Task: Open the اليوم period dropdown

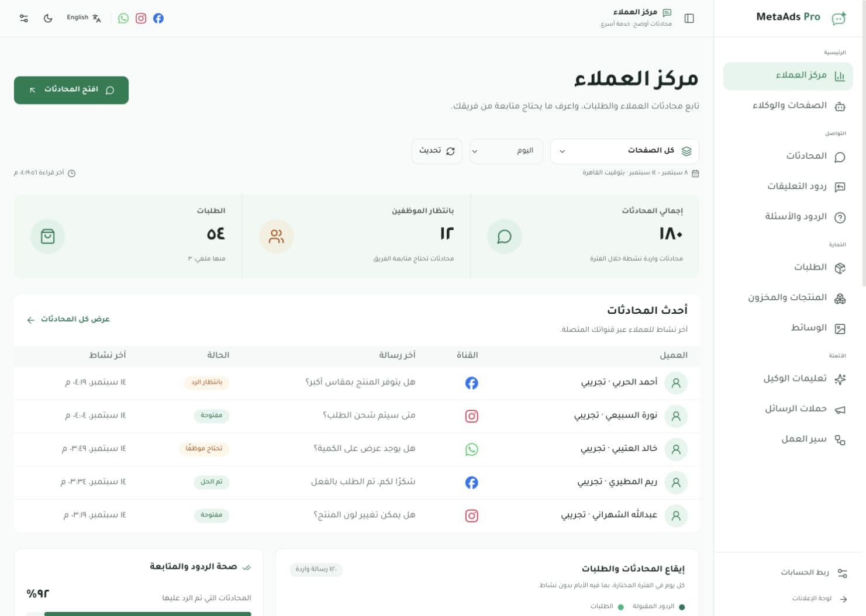Action: click(x=506, y=151)
